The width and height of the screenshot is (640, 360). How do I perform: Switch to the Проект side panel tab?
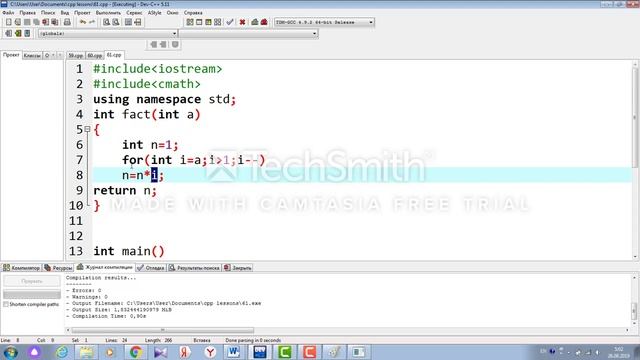click(11, 55)
